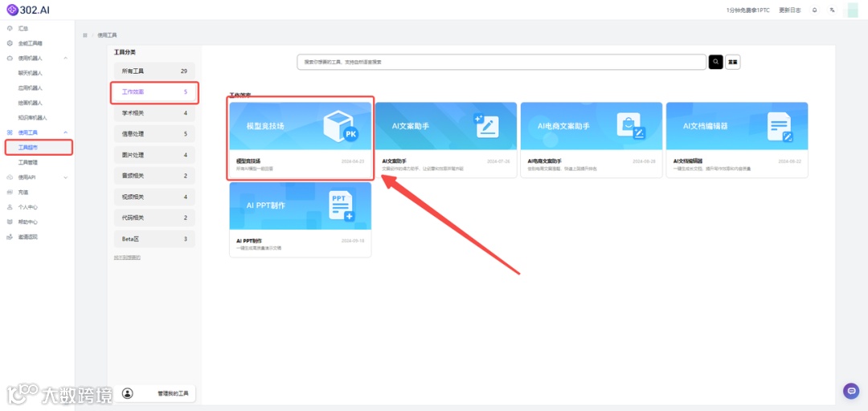This screenshot has width=868, height=411.
Task: Click the 1分钟免费拿1PTC link
Action: 748,10
